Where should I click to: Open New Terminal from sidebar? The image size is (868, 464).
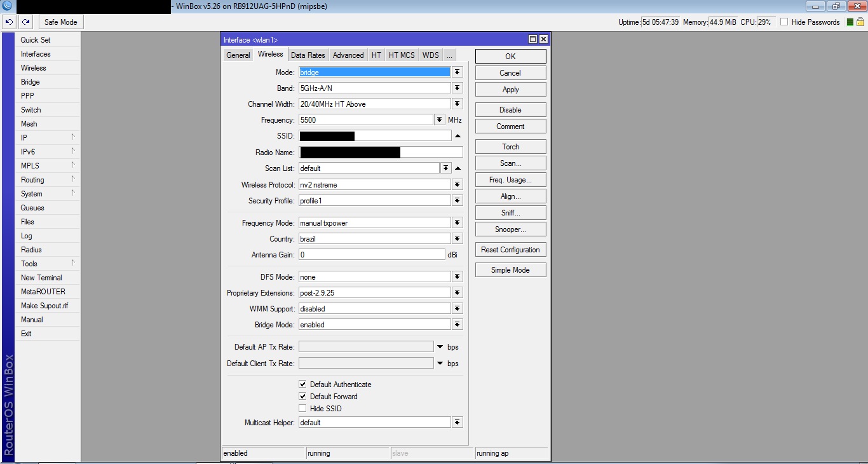[x=48, y=278]
